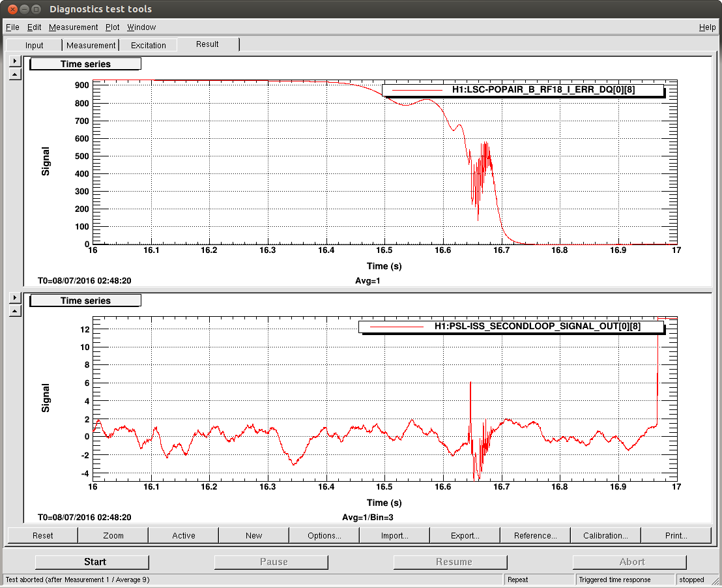Select legend H1:PSL-ISS_SECONDLOOP_SIGNAL_OUT
Viewport: 722px width, 588px height.
[511, 326]
